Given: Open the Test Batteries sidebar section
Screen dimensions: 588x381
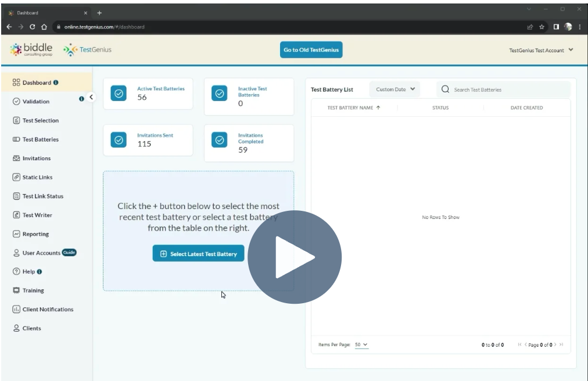Looking at the screenshot, I should pos(41,139).
